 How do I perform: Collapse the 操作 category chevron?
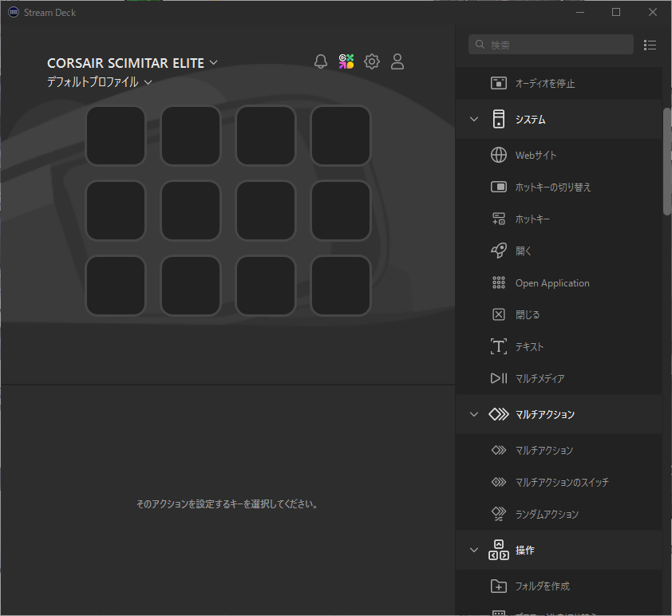[474, 550]
